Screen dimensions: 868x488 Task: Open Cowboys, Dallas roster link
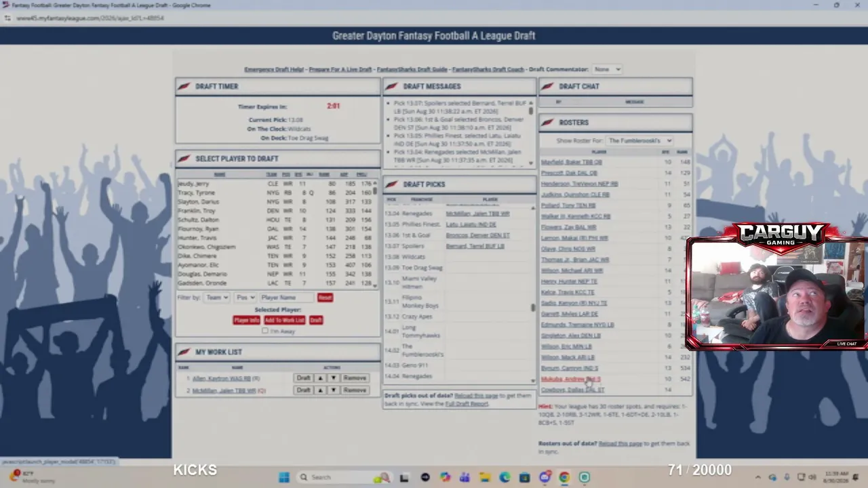(x=572, y=390)
